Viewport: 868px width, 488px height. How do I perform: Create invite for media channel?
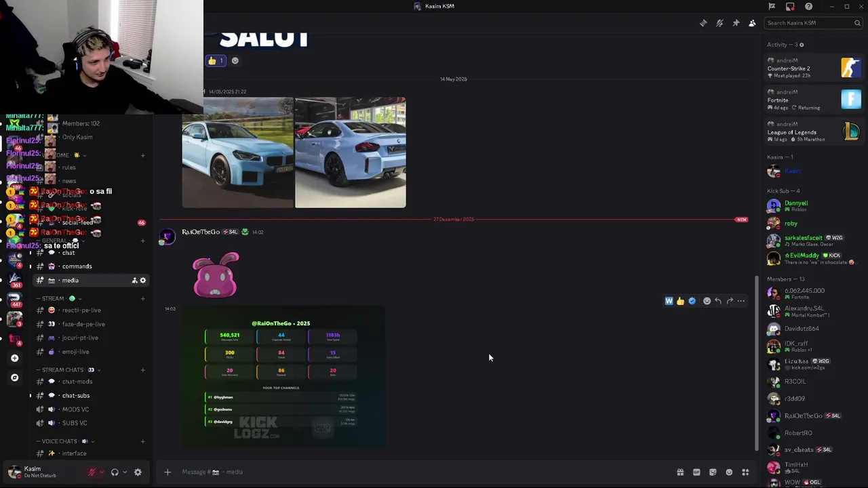click(x=134, y=281)
